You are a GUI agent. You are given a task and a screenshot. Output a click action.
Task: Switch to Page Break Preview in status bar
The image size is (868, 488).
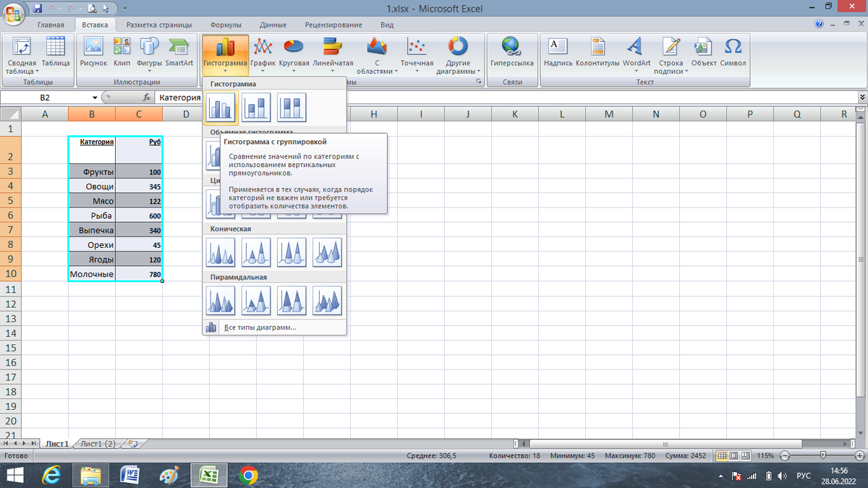[745, 456]
